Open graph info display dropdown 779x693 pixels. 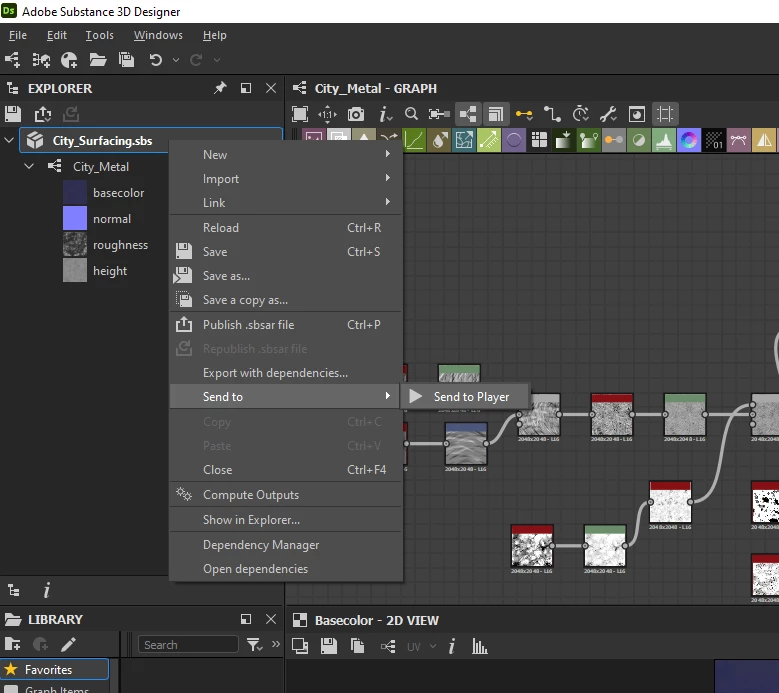click(385, 115)
